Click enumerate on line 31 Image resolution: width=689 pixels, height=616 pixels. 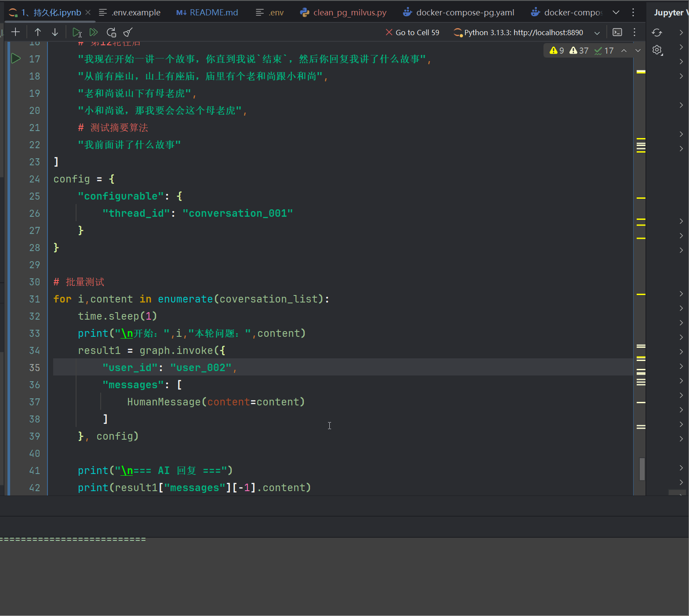[186, 299]
